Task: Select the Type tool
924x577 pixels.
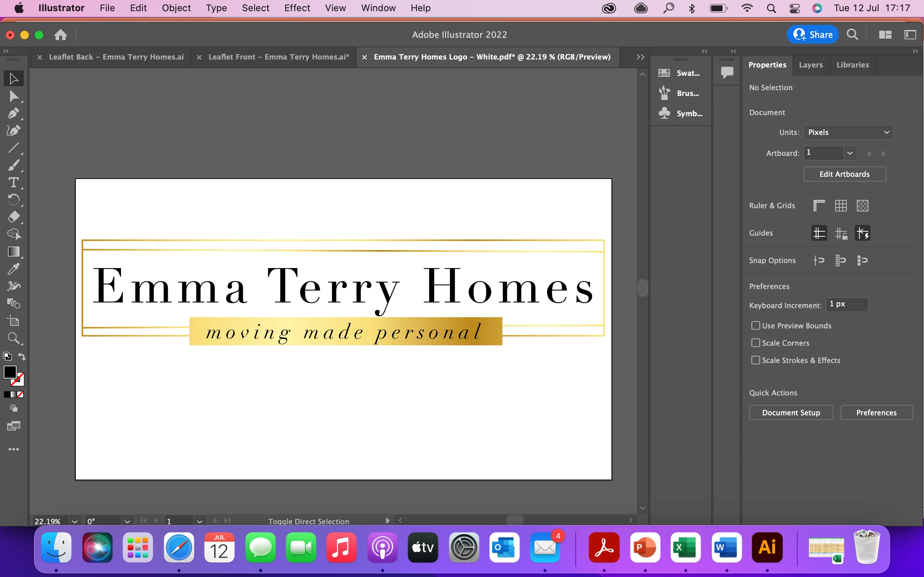Action: [x=13, y=183]
